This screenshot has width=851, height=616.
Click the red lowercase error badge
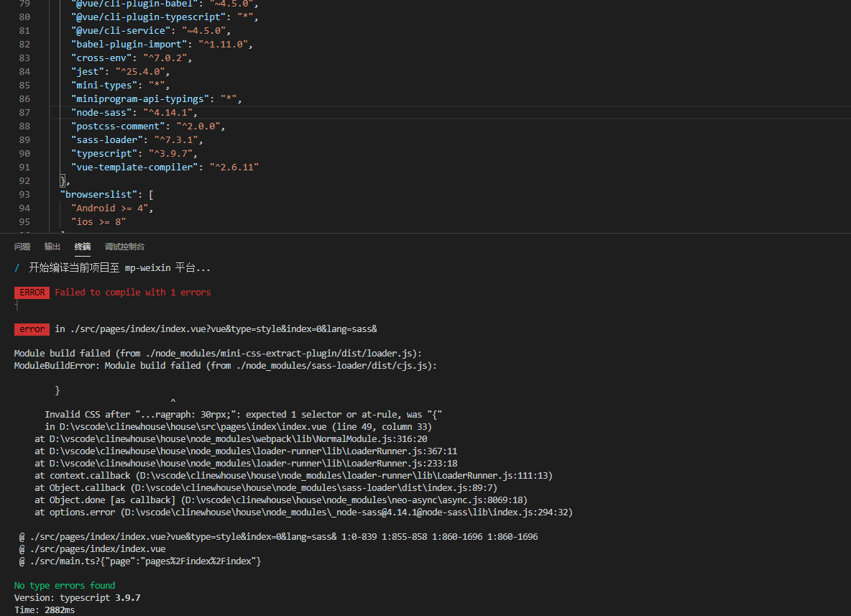click(32, 329)
